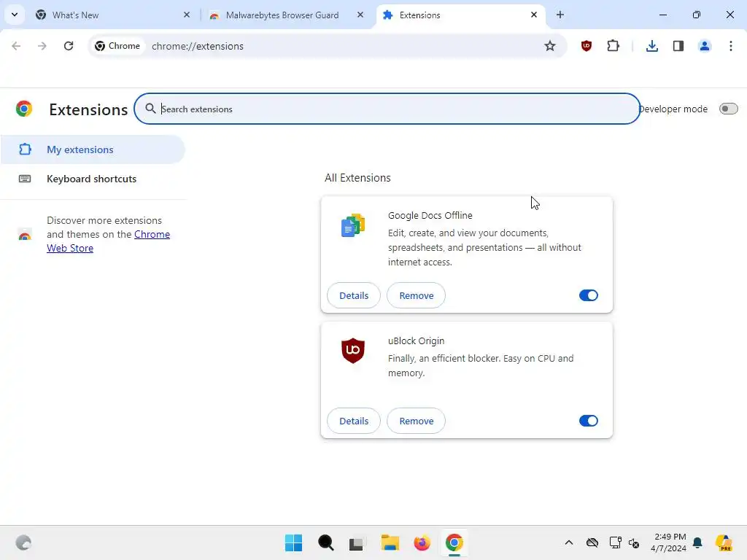Image resolution: width=747 pixels, height=560 pixels.
Task: Launch Firefox from taskbar
Action: [422, 542]
